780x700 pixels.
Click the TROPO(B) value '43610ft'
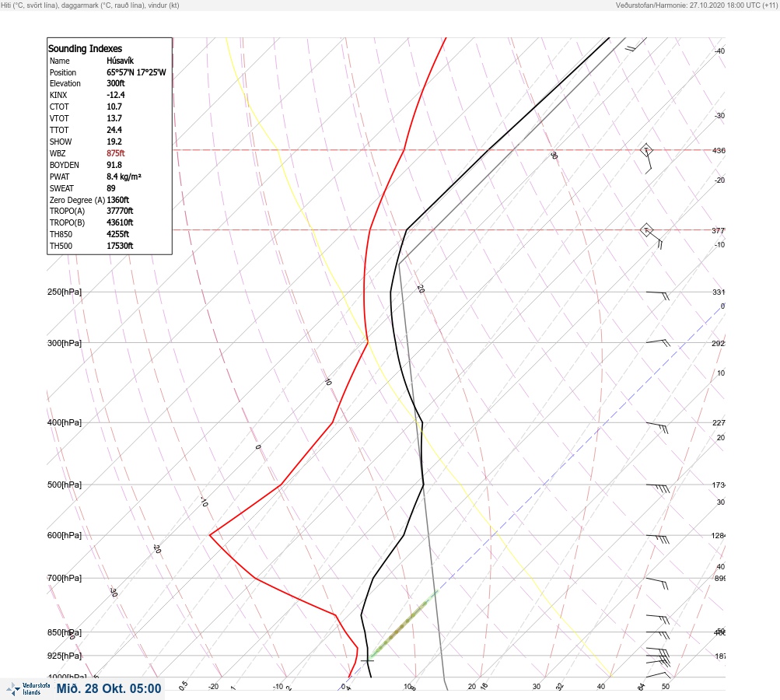pos(120,223)
